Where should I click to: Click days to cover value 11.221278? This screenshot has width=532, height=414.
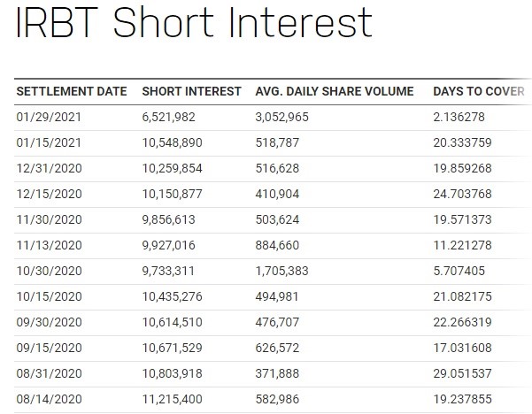click(462, 245)
